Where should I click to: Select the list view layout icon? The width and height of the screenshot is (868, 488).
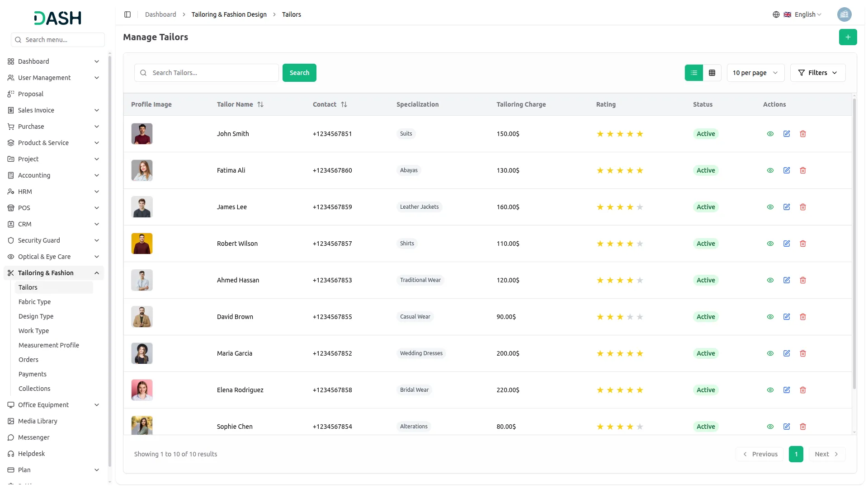[x=693, y=73]
